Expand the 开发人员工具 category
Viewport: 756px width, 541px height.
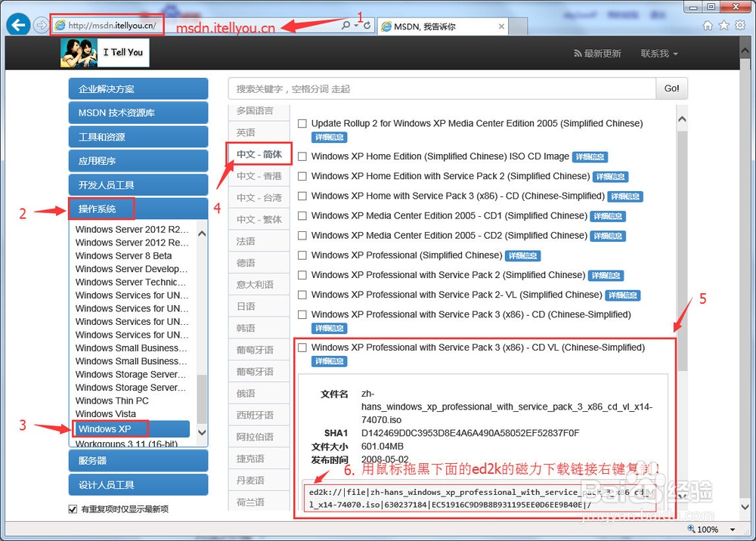[138, 185]
